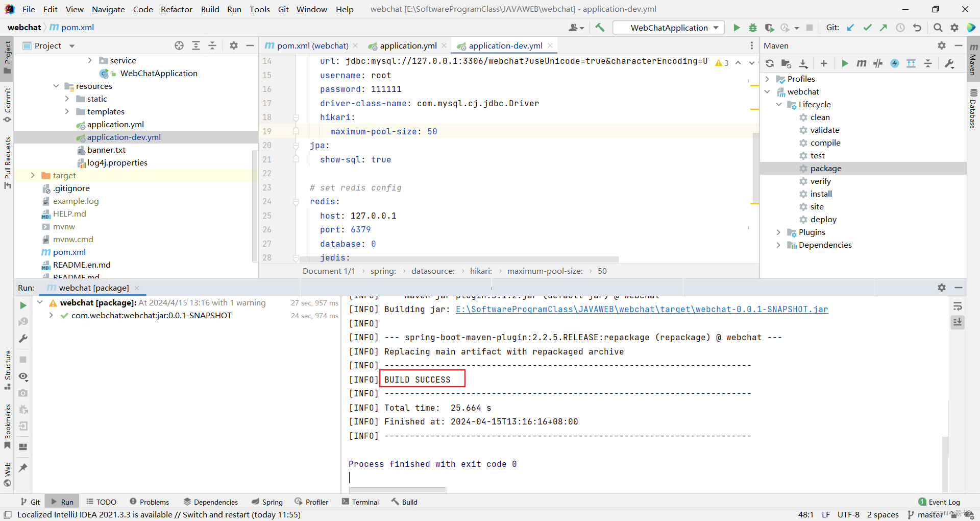Run the selected Maven build

[x=845, y=63]
